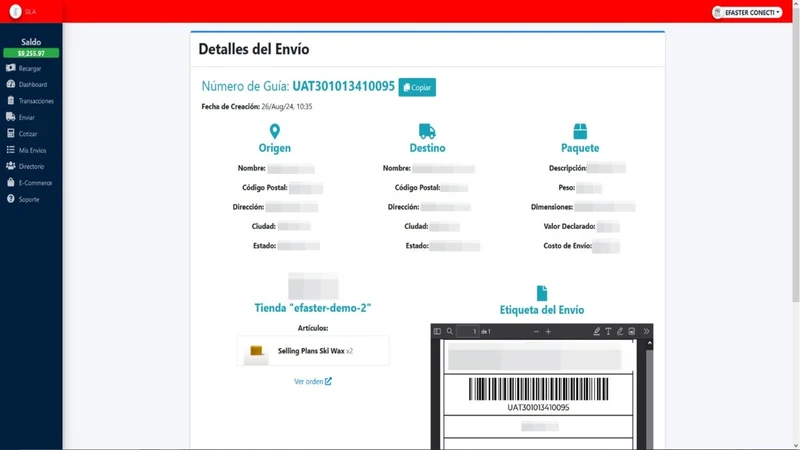Click the Transacciones clipboard icon
This screenshot has height=450, width=800.
11,101
